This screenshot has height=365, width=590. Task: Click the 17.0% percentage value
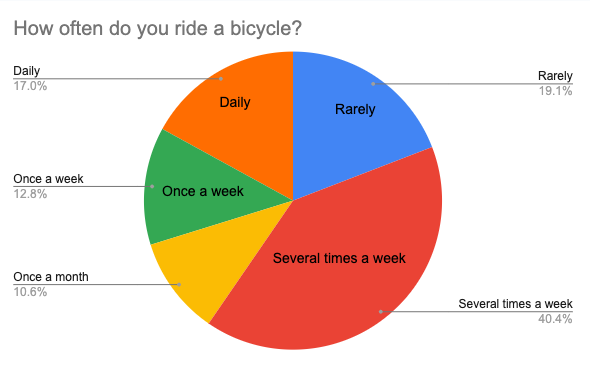[x=30, y=86]
